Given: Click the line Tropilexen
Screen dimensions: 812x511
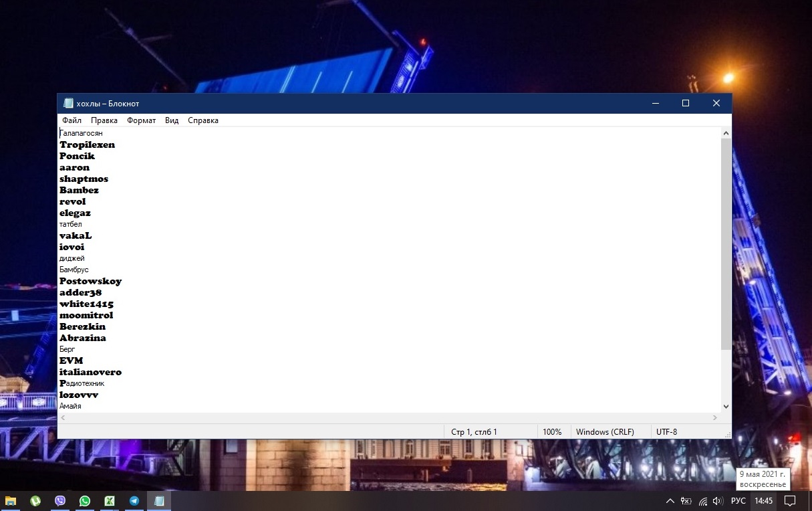Looking at the screenshot, I should [x=87, y=144].
